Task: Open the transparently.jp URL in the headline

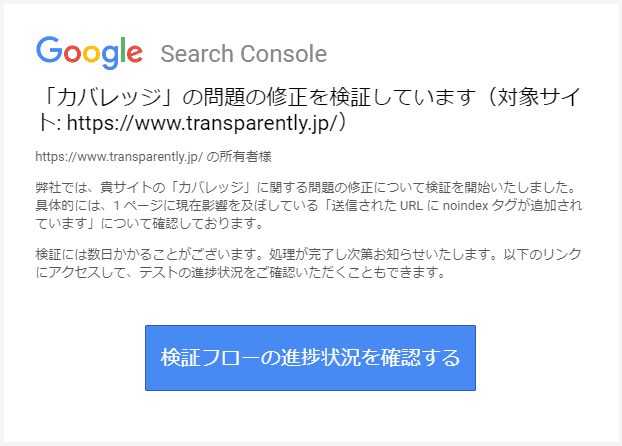Action: 202,123
